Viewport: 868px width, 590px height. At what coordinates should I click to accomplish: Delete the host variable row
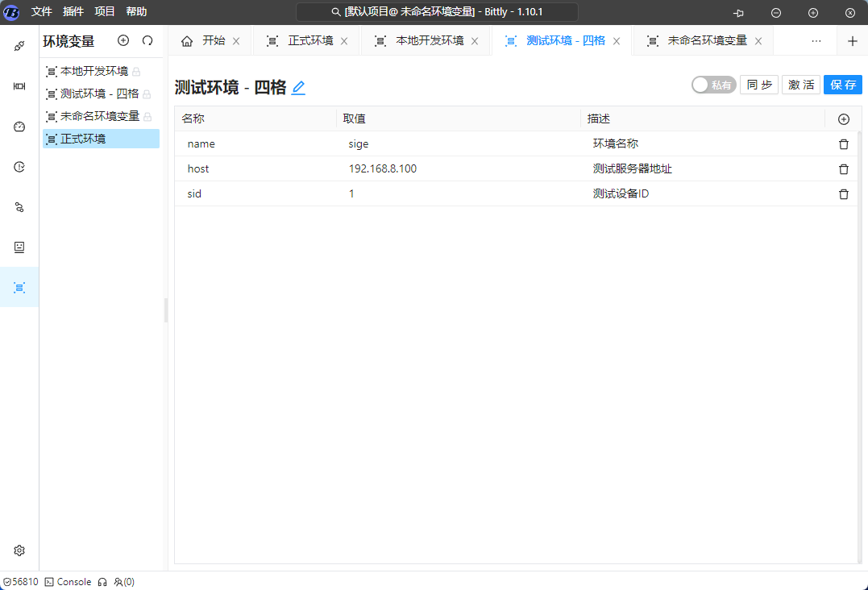coord(844,169)
